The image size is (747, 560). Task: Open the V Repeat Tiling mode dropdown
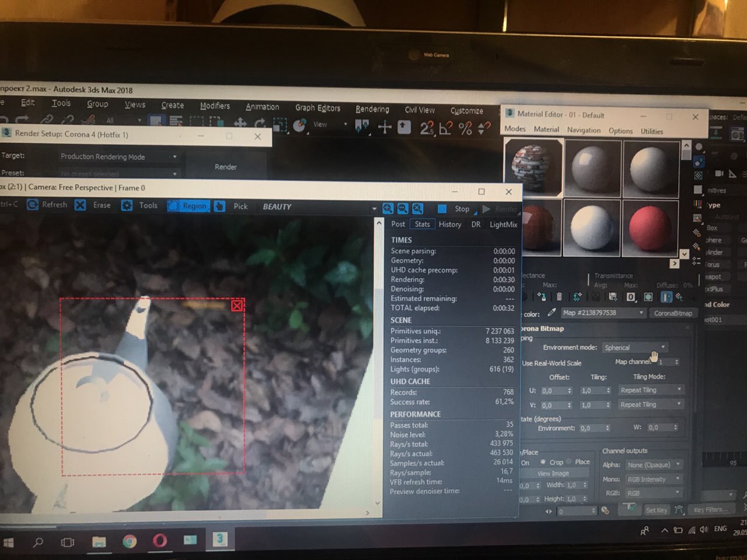click(651, 404)
